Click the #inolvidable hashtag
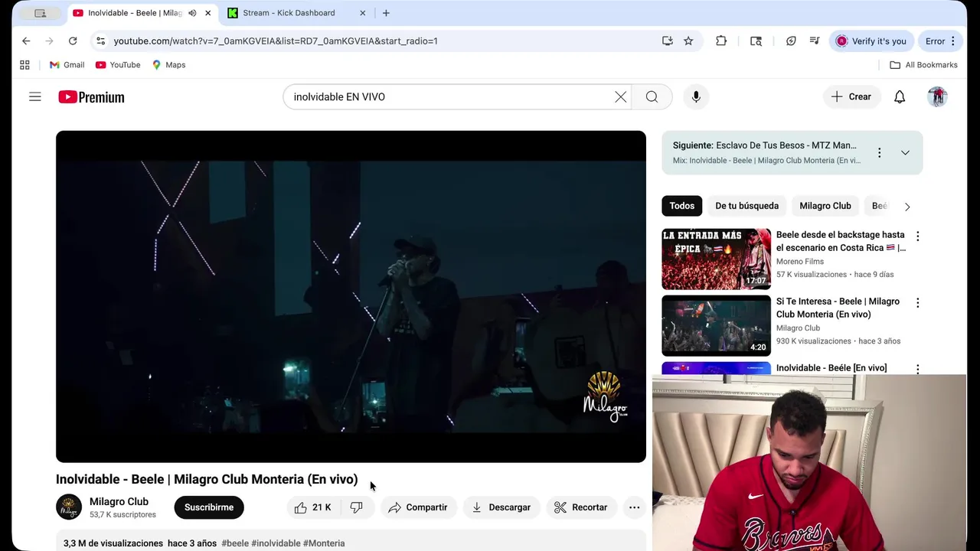The width and height of the screenshot is (980, 551). click(276, 543)
